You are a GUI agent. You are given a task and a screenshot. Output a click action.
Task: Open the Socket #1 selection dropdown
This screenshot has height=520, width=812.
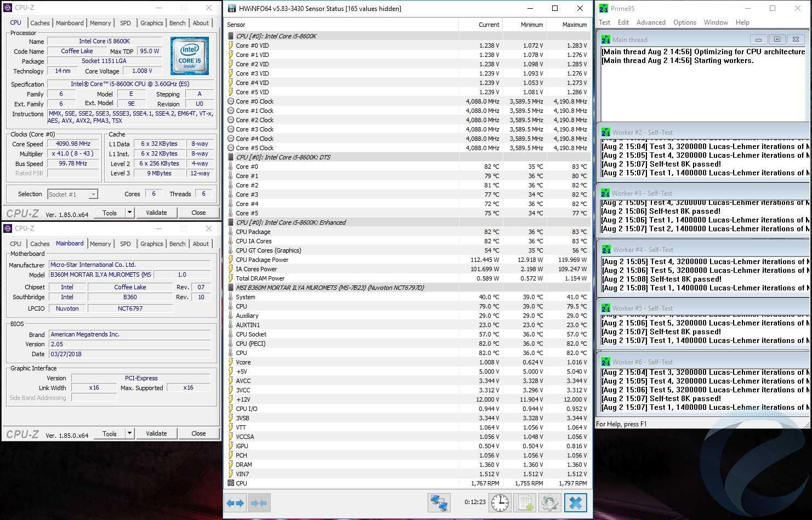(x=93, y=194)
